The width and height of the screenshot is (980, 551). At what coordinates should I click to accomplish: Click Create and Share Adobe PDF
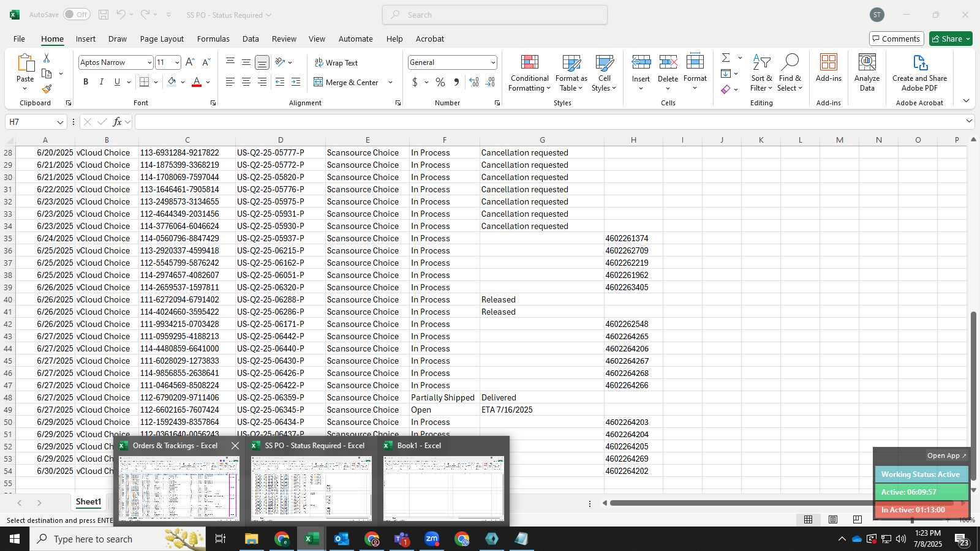(919, 72)
